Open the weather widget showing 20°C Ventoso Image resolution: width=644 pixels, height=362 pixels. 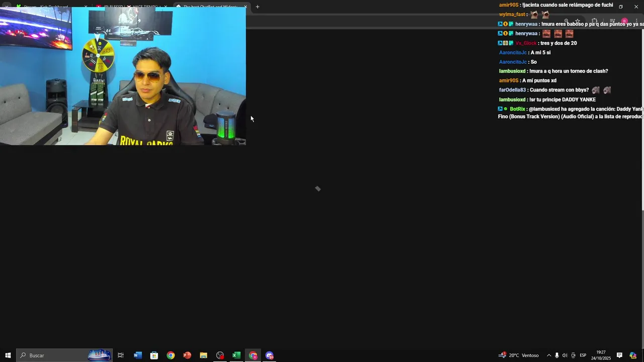click(x=519, y=355)
